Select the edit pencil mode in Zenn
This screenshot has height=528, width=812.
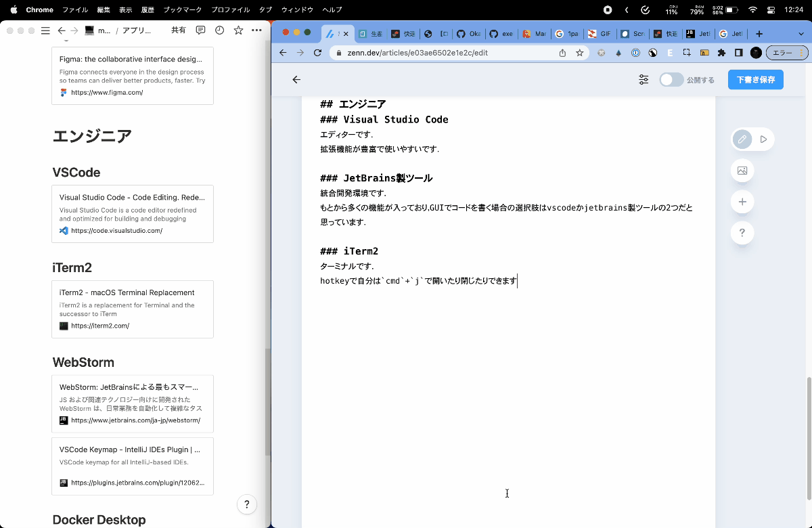click(742, 139)
